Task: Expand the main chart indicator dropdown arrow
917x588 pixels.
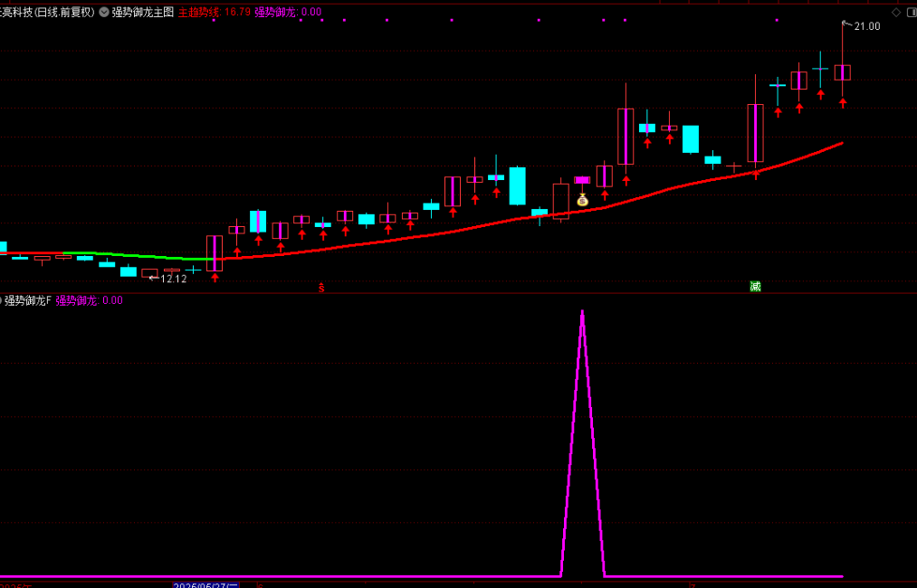Action: coord(103,13)
